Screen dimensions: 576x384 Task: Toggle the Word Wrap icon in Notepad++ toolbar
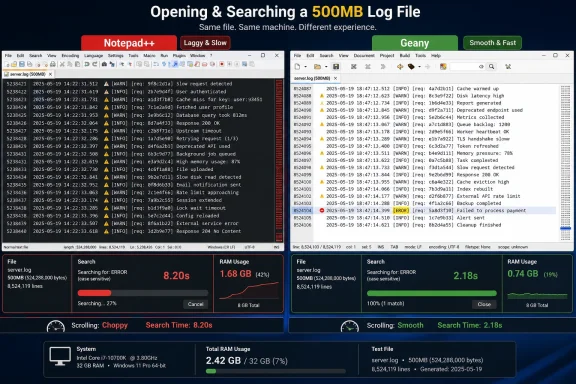tap(156, 64)
